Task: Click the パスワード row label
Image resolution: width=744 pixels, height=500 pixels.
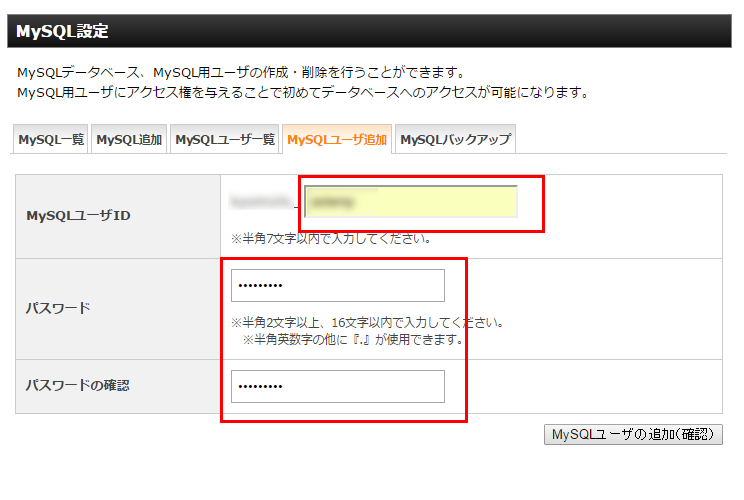Action: 58,308
